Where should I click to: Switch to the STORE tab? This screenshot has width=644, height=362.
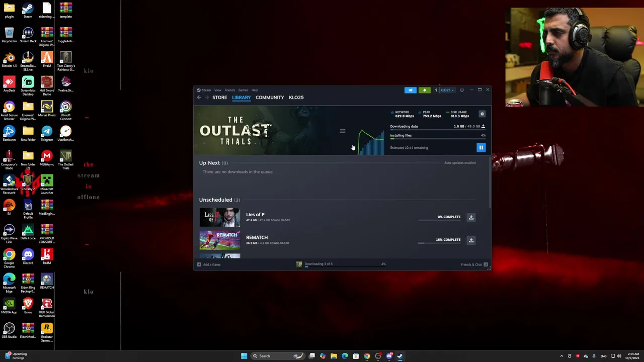click(x=219, y=98)
